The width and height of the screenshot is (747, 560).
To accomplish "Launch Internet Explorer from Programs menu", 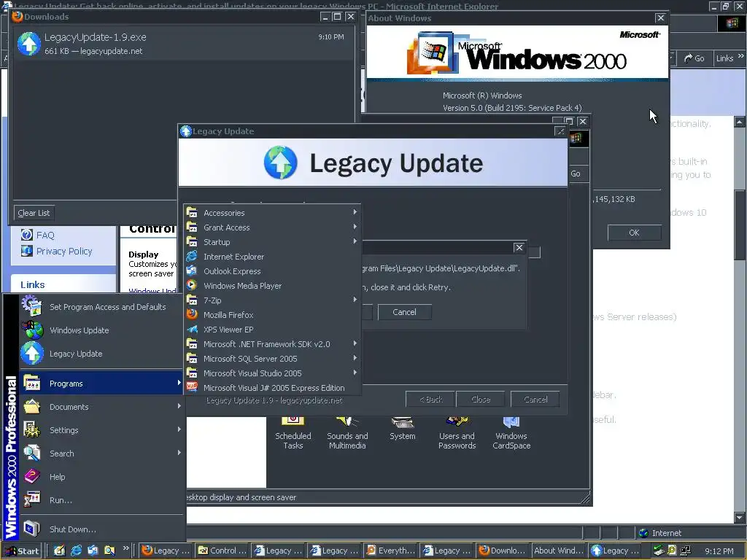I will 272,257.
